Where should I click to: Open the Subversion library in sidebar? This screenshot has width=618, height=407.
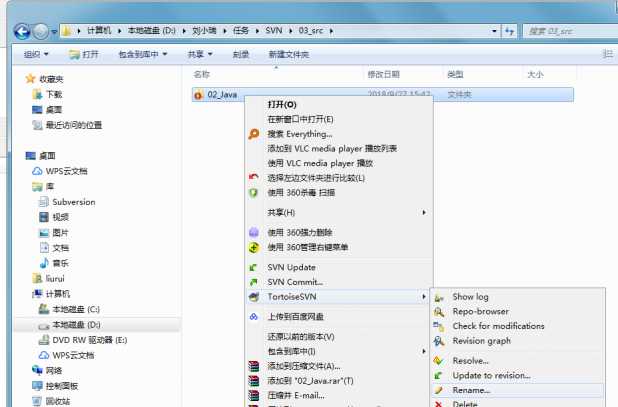coord(74,202)
